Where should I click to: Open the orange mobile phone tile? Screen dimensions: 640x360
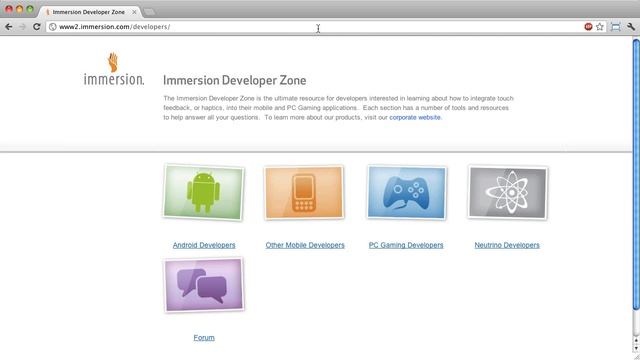[304, 192]
